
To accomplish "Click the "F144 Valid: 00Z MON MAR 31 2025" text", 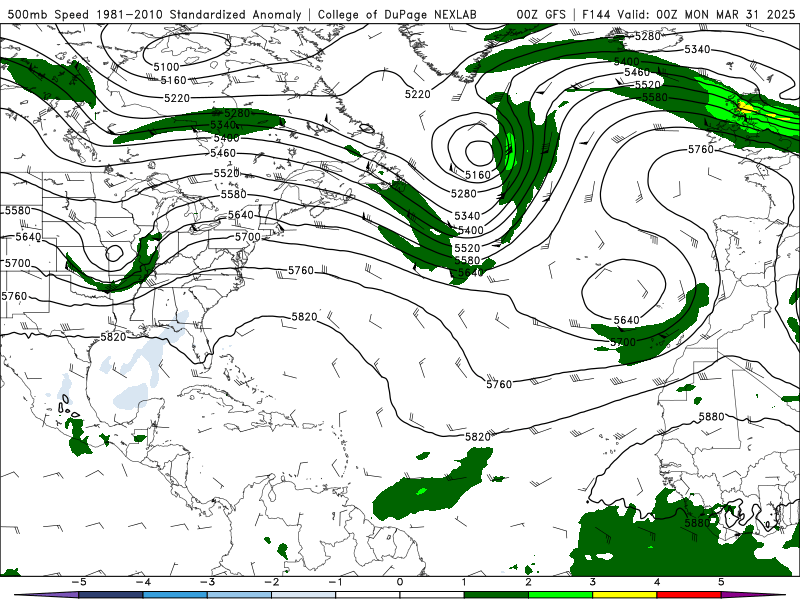I will 688,14.
